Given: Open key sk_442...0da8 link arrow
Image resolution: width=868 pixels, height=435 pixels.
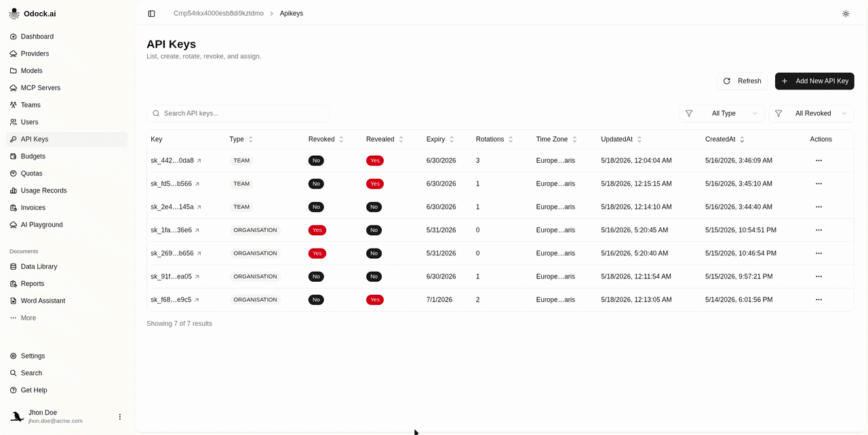Looking at the screenshot, I should click(199, 161).
